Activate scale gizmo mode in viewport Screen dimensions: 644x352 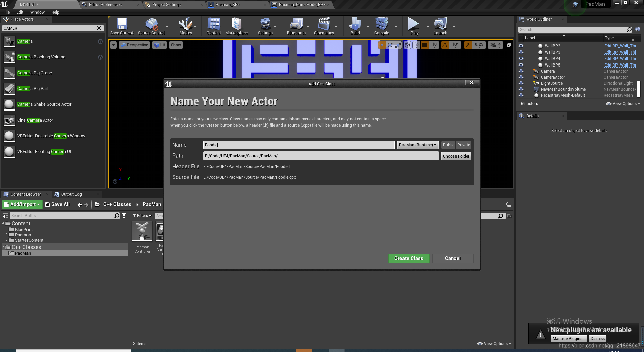[398, 45]
